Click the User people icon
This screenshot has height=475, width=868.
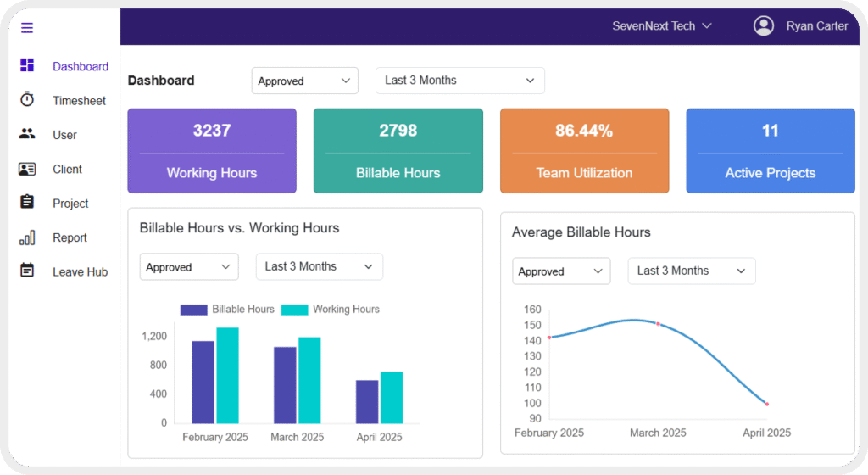pyautogui.click(x=27, y=134)
